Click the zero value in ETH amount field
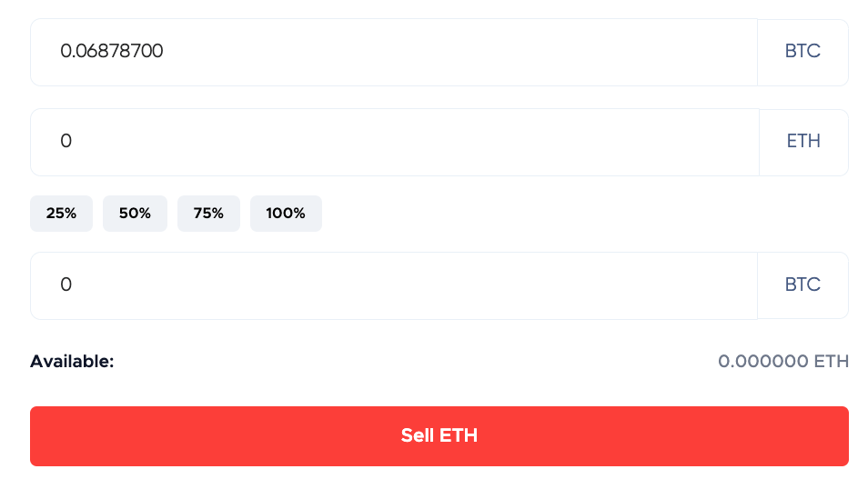Image resolution: width=868 pixels, height=479 pixels. pyautogui.click(x=66, y=142)
